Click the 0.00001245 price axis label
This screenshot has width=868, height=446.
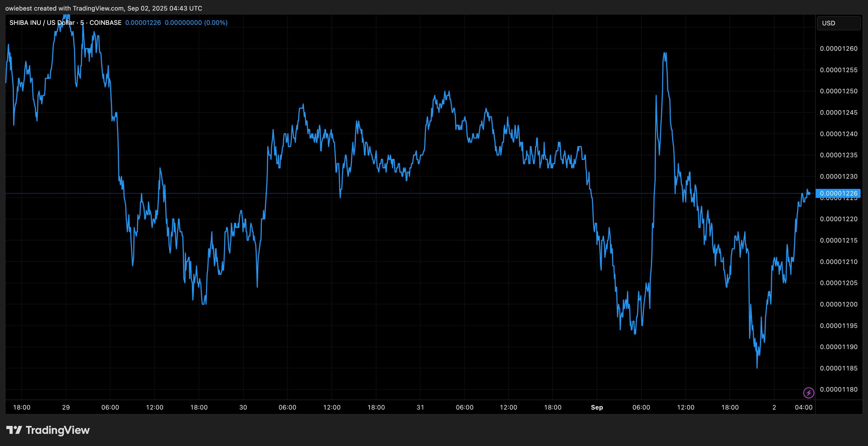click(839, 112)
